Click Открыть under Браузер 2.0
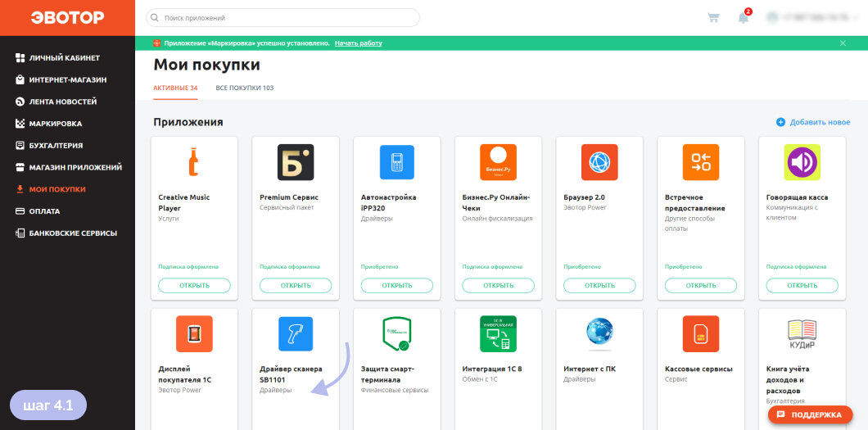The height and width of the screenshot is (430, 868). [599, 286]
